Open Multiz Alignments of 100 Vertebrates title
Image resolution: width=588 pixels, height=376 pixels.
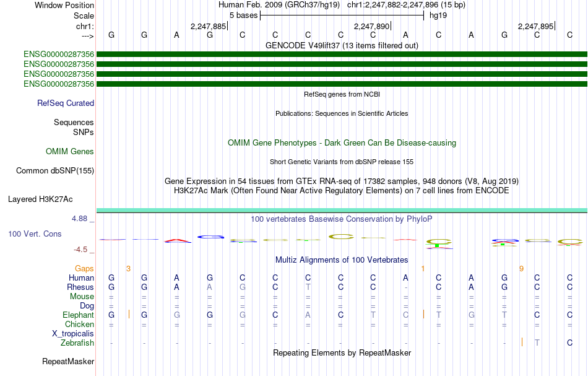(x=342, y=260)
